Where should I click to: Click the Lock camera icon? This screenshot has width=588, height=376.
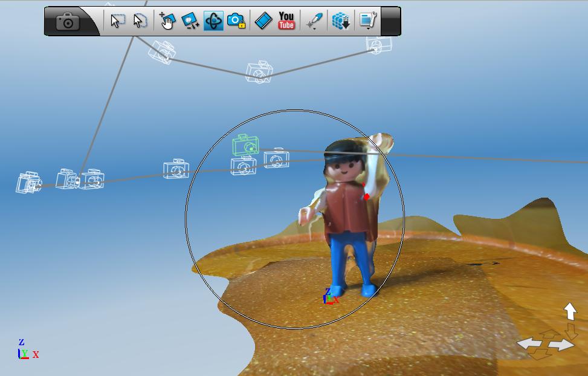point(236,21)
